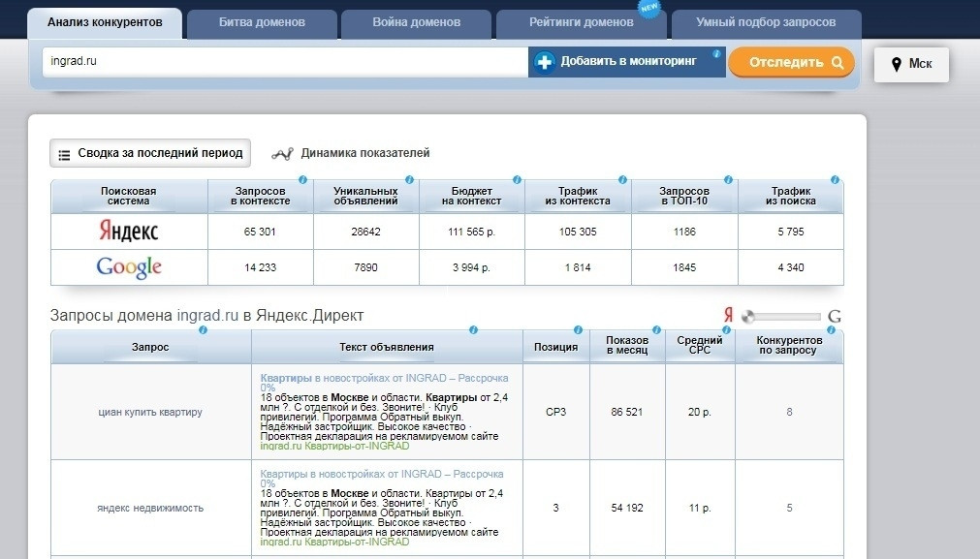
Task: Click info icon above Бюджет на контекст column
Action: click(517, 180)
